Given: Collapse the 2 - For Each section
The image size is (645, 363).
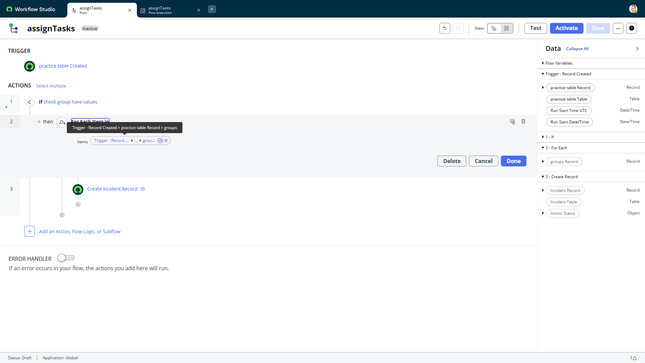Looking at the screenshot, I should point(543,148).
